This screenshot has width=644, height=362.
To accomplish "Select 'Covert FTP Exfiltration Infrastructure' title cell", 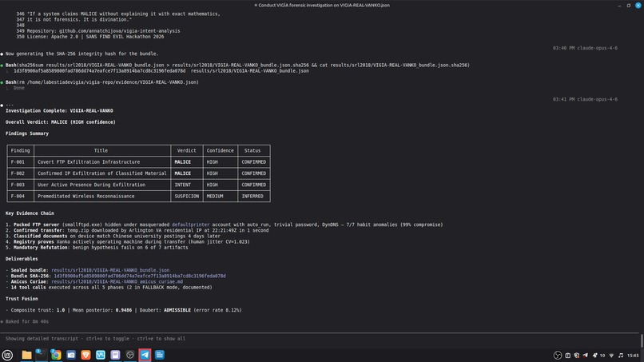I will point(101,162).
